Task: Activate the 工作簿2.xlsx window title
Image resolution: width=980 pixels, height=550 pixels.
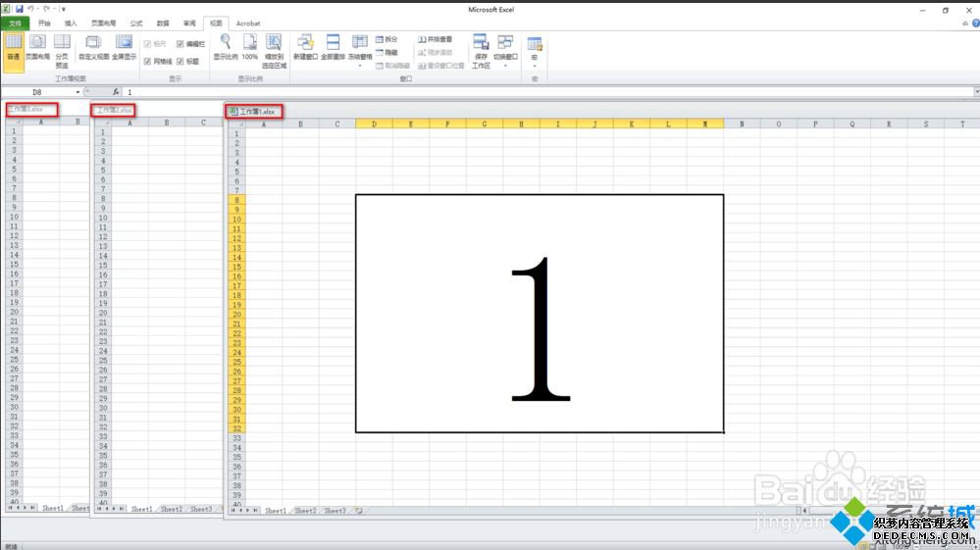Action: [x=114, y=110]
